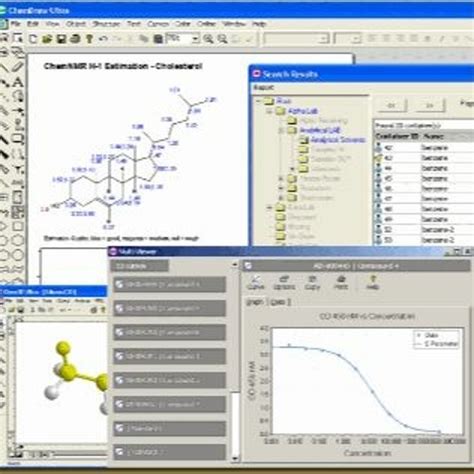
Task: Click the next page >> button
Action: [x=430, y=105]
